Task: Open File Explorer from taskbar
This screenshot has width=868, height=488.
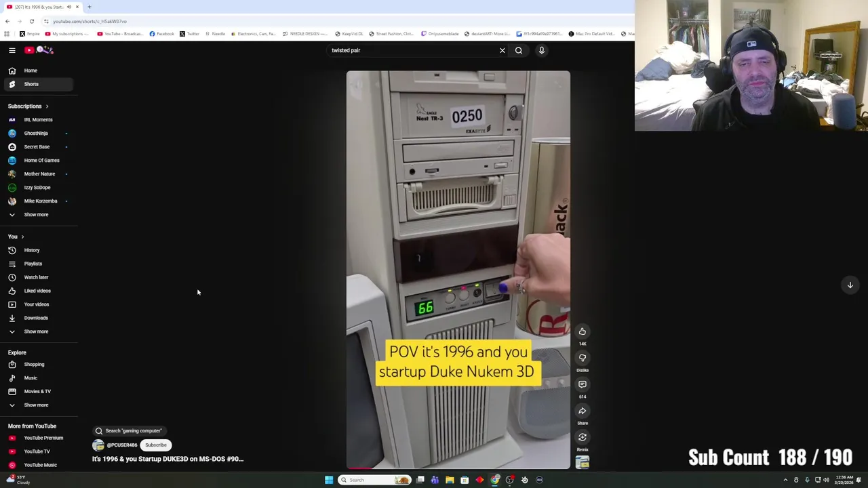Action: tap(450, 480)
